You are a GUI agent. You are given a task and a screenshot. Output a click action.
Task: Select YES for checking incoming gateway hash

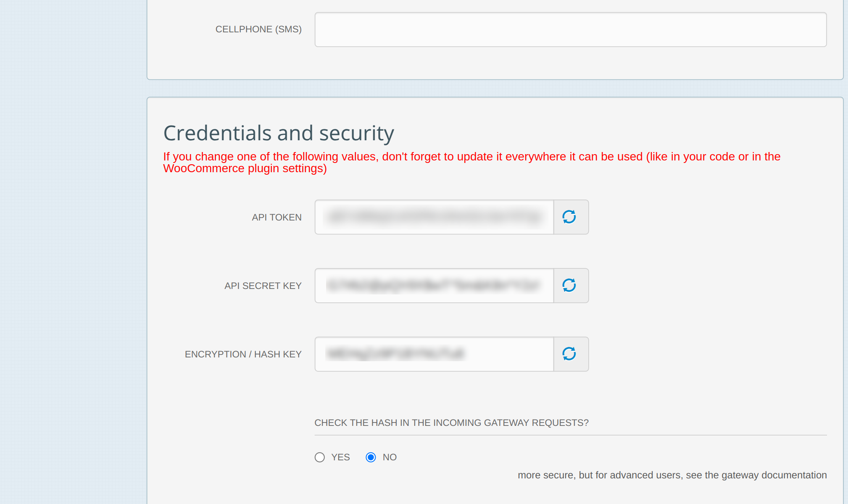[319, 457]
